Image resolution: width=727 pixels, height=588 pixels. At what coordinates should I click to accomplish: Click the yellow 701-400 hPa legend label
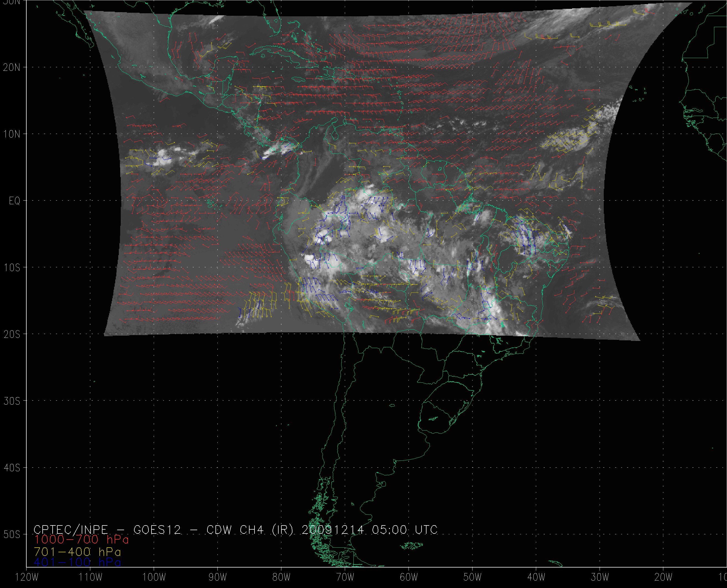coord(77,551)
